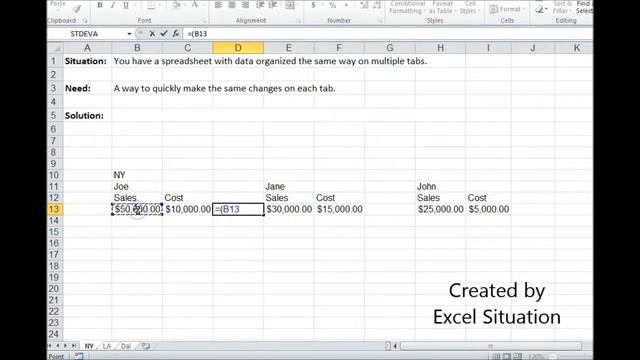The width and height of the screenshot is (640, 360).
Task: Click the macro recording icon in status bar
Action: coord(79,356)
